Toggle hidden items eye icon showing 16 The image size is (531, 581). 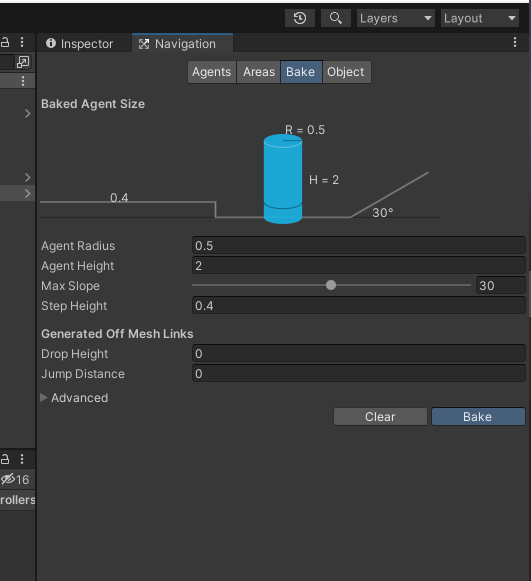click(15, 479)
